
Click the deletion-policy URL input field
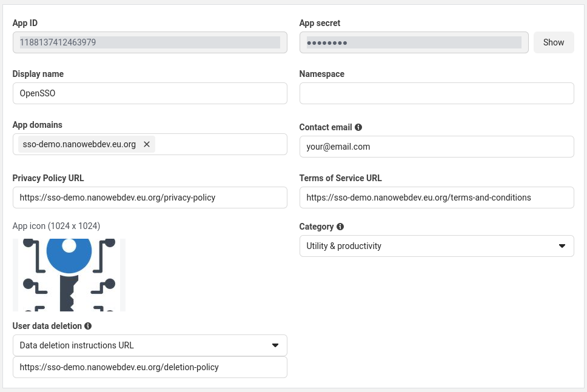pos(149,367)
